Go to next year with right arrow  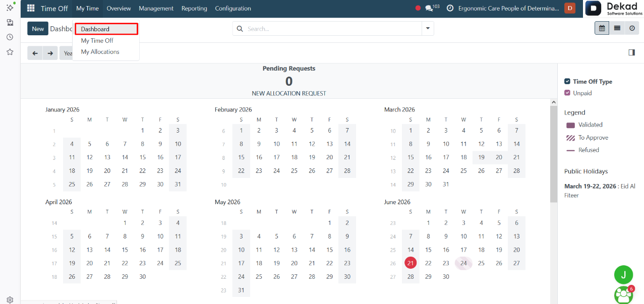tap(50, 53)
